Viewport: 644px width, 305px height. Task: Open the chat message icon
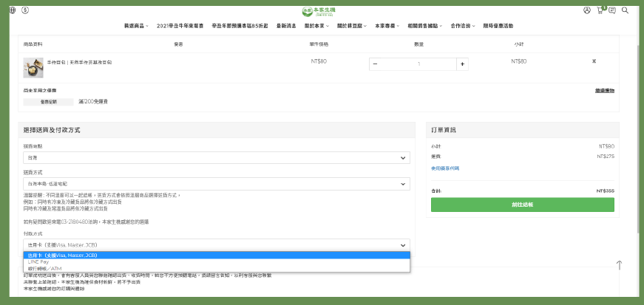tap(612, 10)
